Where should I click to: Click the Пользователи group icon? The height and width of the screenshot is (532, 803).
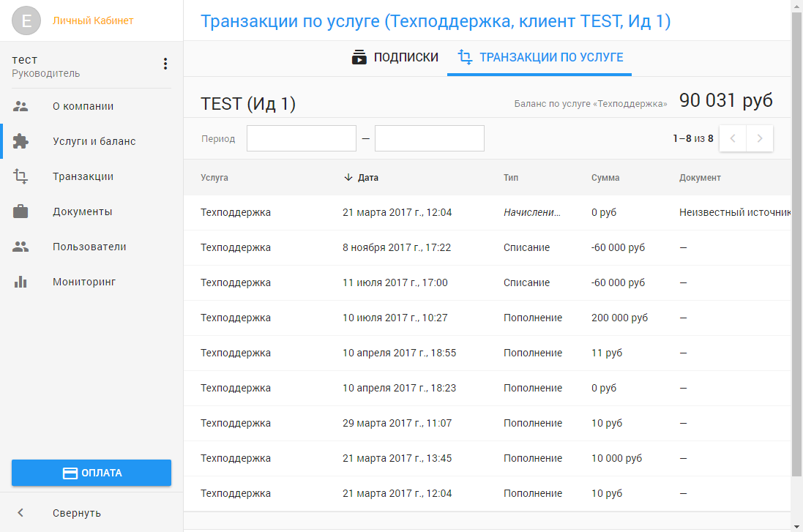pyautogui.click(x=20, y=247)
